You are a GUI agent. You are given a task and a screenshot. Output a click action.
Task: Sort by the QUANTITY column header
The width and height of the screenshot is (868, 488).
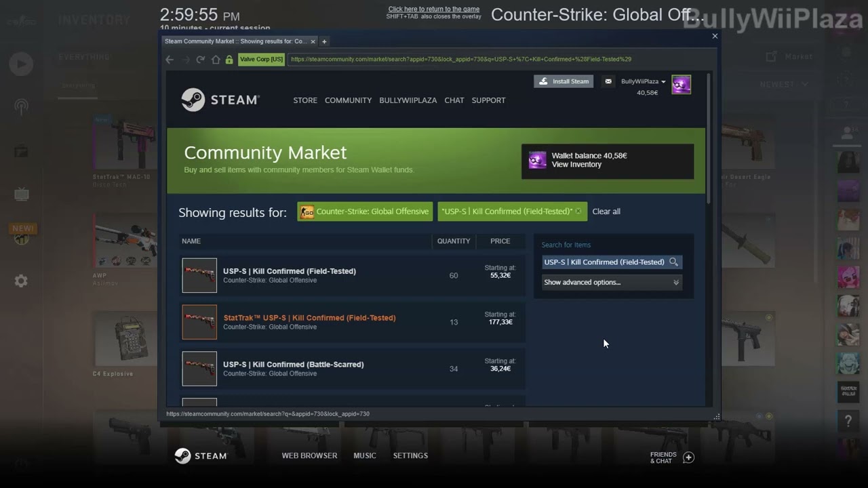[454, 241]
